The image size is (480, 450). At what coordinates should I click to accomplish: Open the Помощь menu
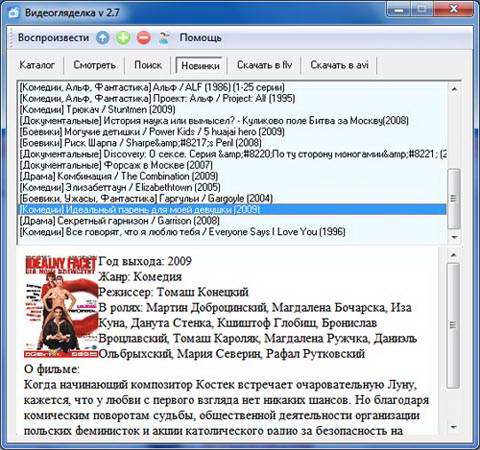tap(200, 38)
